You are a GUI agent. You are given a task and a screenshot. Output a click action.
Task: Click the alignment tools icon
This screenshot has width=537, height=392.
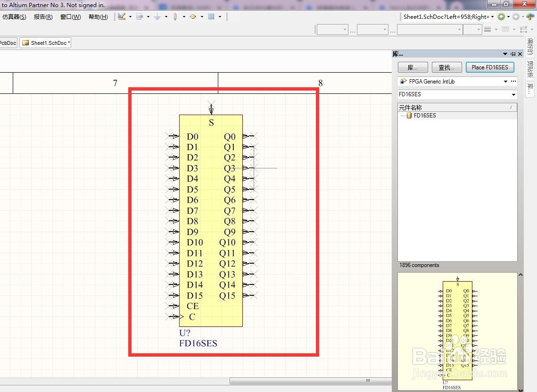[140, 17]
